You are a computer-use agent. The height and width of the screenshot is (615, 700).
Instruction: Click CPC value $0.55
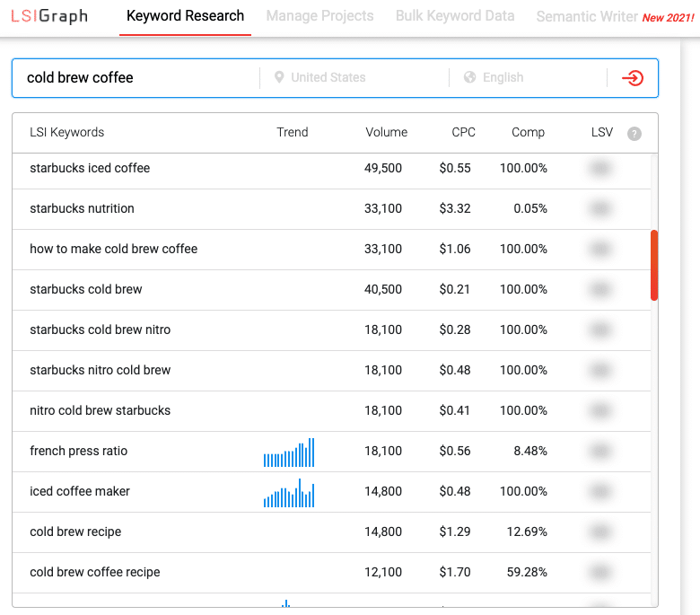pyautogui.click(x=455, y=169)
